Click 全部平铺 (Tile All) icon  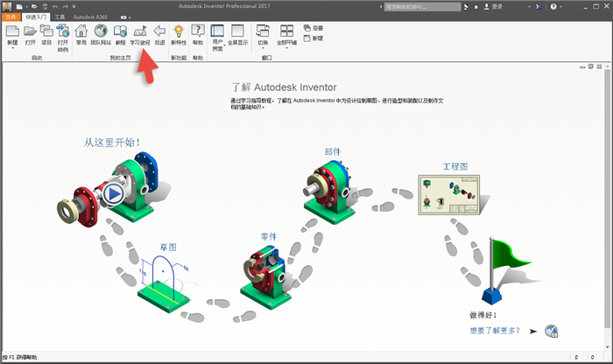coord(286,31)
